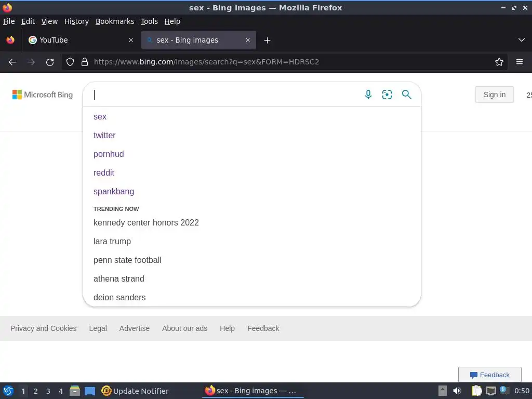Viewport: 532px width, 399px height.
Task: Open file manager icon in taskbar
Action: click(75, 391)
